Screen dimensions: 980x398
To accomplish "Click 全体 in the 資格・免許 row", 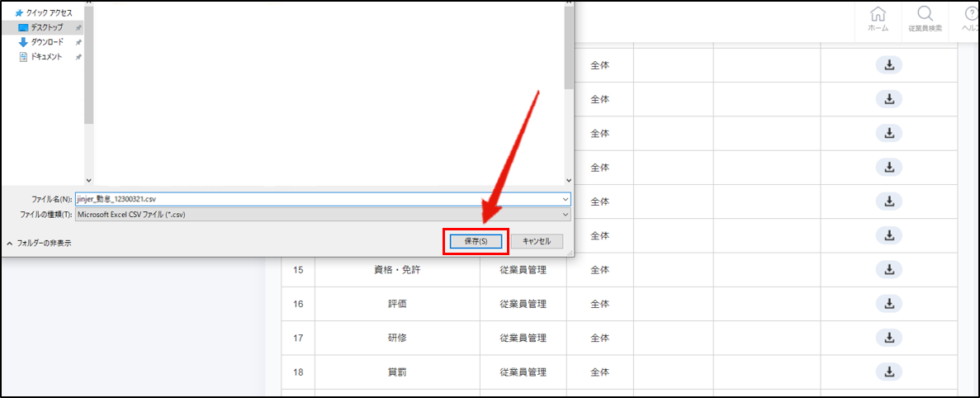I will pos(599,270).
